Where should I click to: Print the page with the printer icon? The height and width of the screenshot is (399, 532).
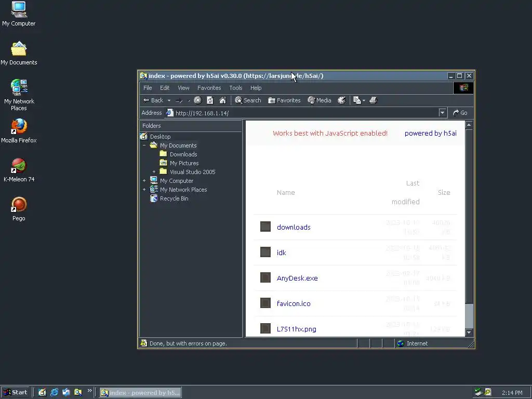(x=373, y=100)
